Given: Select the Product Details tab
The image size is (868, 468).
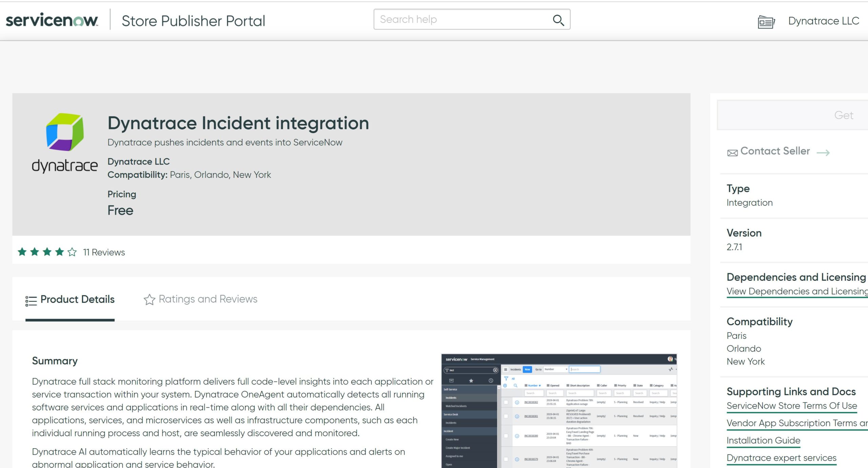Looking at the screenshot, I should [x=70, y=299].
